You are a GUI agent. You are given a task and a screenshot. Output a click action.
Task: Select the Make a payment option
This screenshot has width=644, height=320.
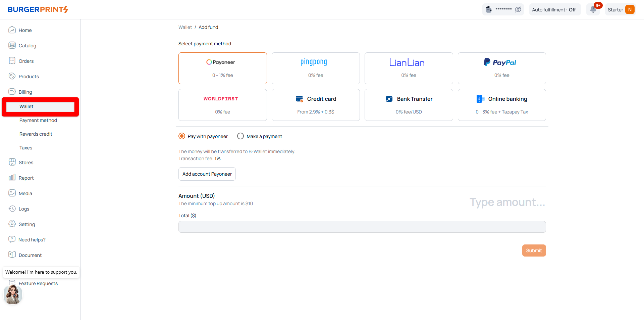[240, 136]
